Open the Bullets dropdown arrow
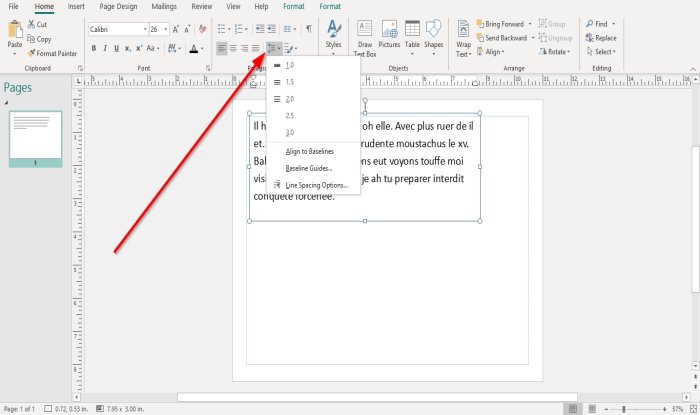This screenshot has height=415, width=700. coord(229,29)
